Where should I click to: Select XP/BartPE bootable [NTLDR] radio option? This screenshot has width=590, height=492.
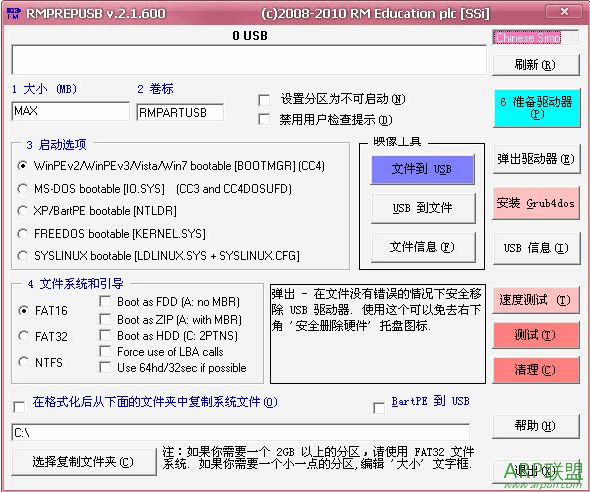(x=23, y=211)
